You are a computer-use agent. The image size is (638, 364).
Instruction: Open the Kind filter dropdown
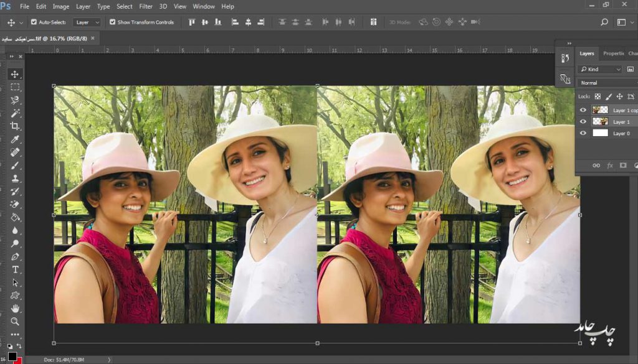point(600,69)
